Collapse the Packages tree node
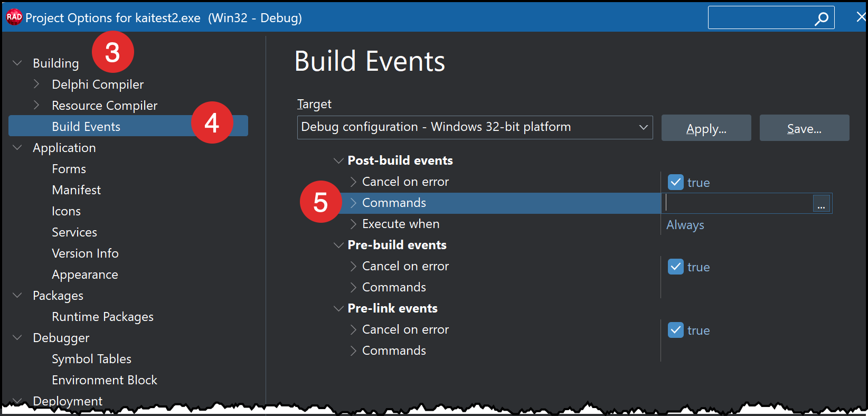The height and width of the screenshot is (416, 868). click(x=17, y=296)
